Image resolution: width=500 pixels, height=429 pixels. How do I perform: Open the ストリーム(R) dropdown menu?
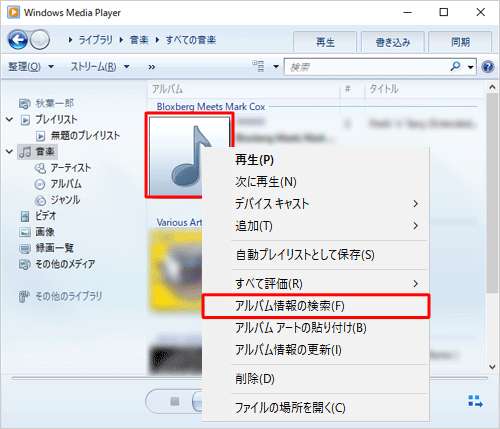(x=100, y=67)
